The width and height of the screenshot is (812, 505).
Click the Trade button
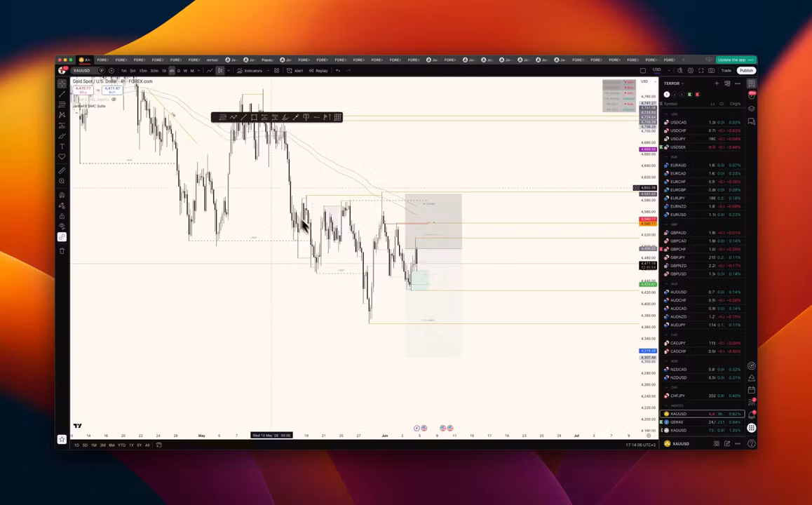coord(726,70)
